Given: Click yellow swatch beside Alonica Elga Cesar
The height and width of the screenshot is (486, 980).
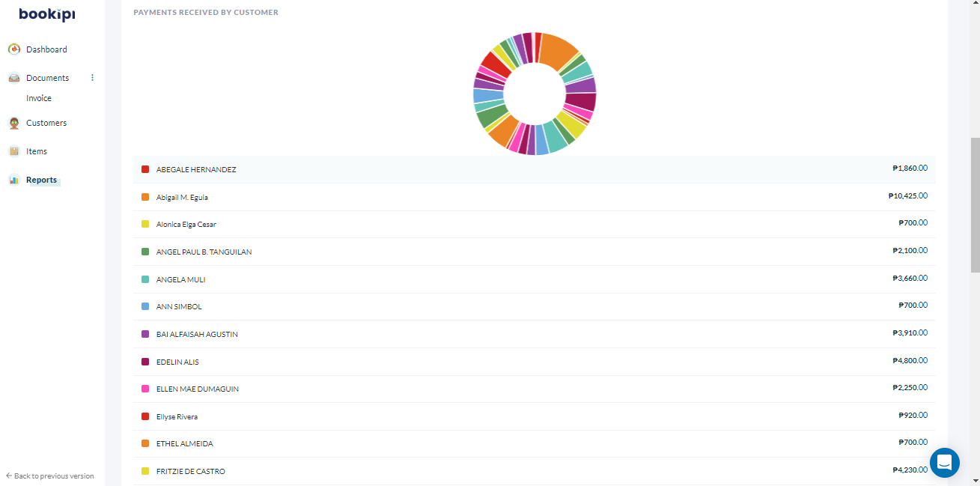Looking at the screenshot, I should pos(145,224).
